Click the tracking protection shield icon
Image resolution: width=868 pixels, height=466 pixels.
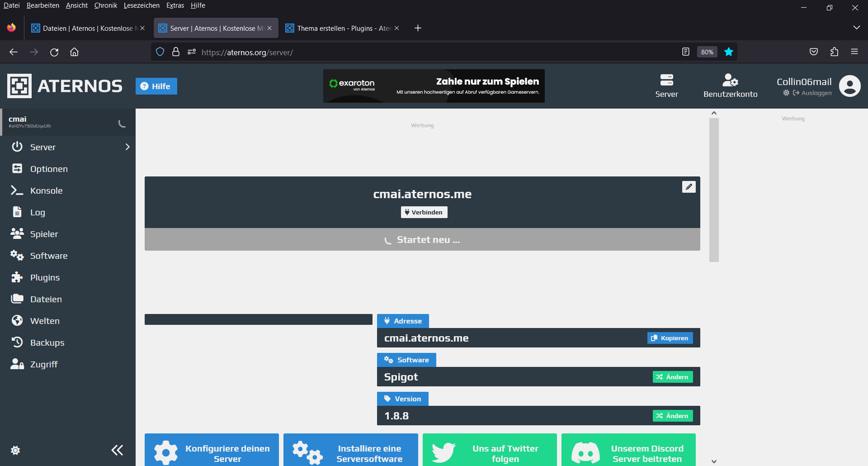(160, 52)
